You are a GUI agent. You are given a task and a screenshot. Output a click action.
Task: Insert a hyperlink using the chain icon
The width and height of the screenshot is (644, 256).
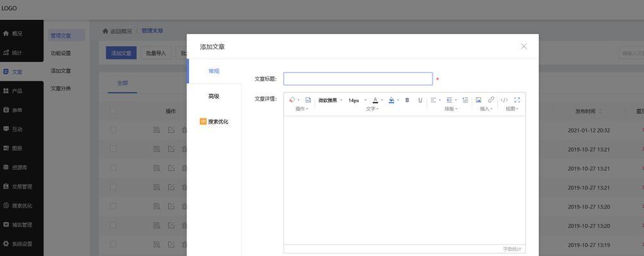pos(491,100)
